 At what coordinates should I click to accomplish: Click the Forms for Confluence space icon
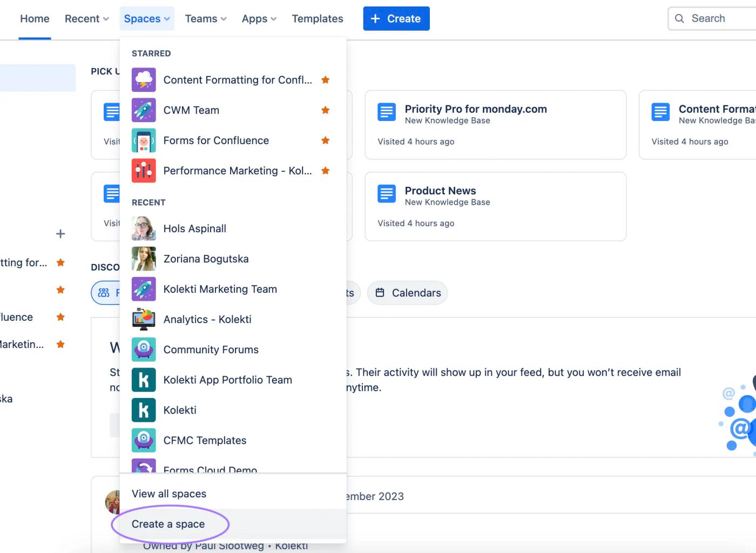(144, 140)
